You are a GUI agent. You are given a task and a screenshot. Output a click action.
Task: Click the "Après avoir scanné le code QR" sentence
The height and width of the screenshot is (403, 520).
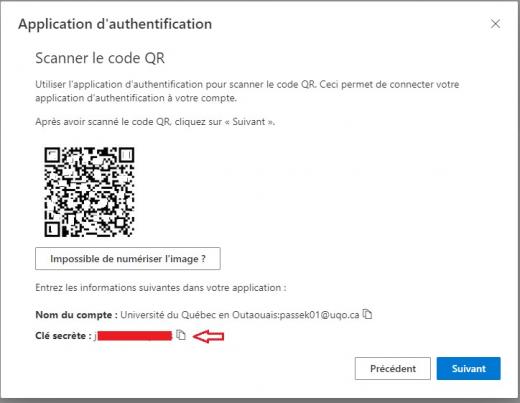[x=155, y=122]
